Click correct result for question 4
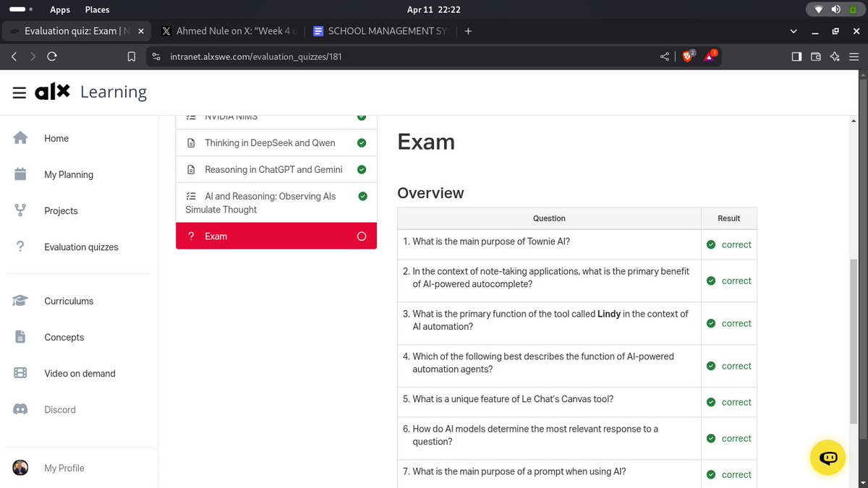Screen dimensions: 868x488 tap(729, 366)
